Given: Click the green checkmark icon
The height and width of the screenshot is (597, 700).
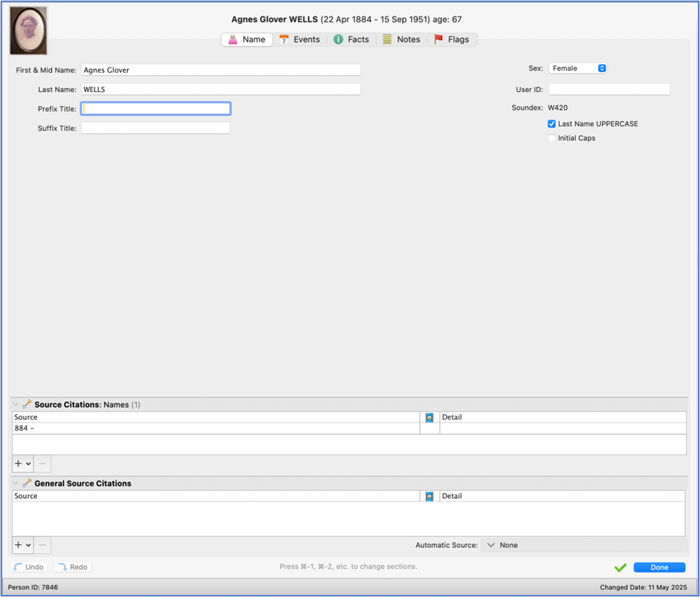Looking at the screenshot, I should point(620,567).
